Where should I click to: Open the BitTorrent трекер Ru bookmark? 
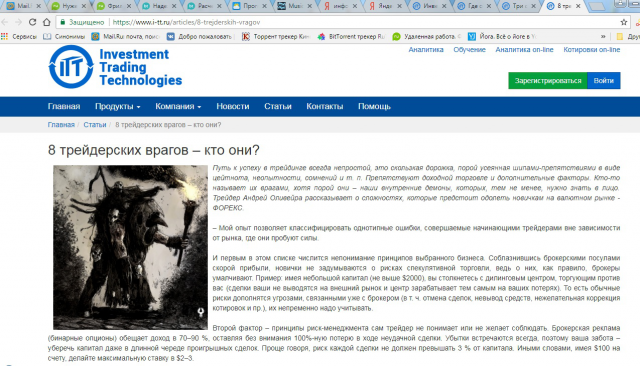click(x=351, y=36)
